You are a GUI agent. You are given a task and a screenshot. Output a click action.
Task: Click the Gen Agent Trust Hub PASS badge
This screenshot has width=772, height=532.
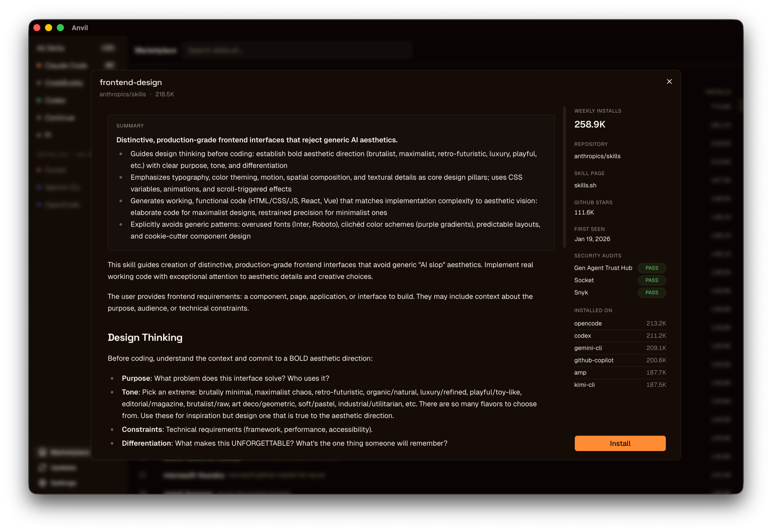pos(652,268)
